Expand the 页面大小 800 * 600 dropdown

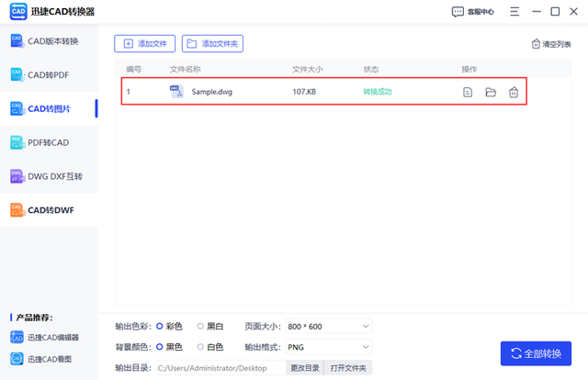pos(329,327)
